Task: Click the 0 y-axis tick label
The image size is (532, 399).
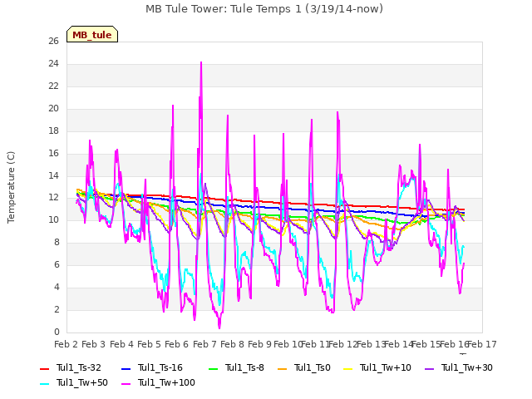Action: coord(57,332)
